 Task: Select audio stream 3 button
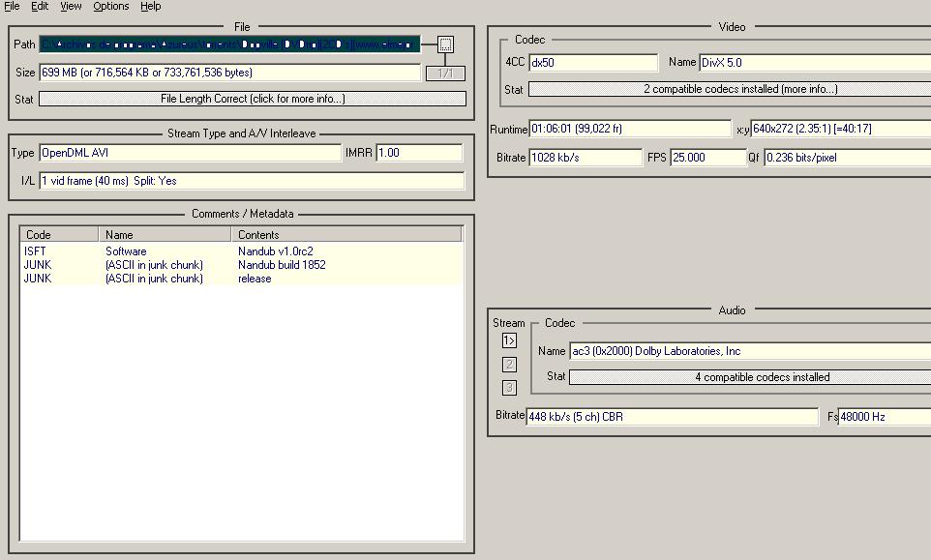tap(509, 388)
